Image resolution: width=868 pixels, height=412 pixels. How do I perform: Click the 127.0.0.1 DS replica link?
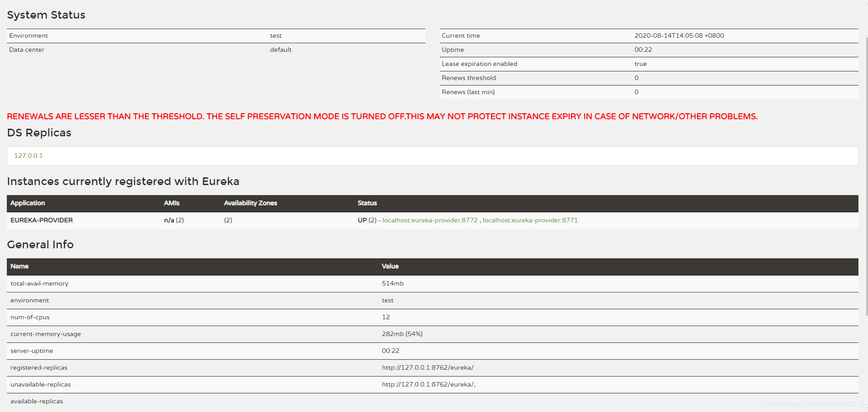29,156
